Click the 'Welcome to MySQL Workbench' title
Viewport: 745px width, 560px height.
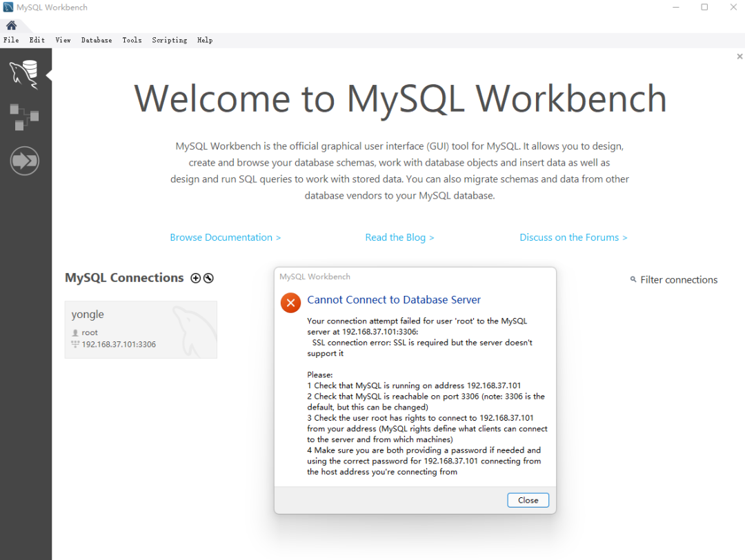(x=400, y=99)
